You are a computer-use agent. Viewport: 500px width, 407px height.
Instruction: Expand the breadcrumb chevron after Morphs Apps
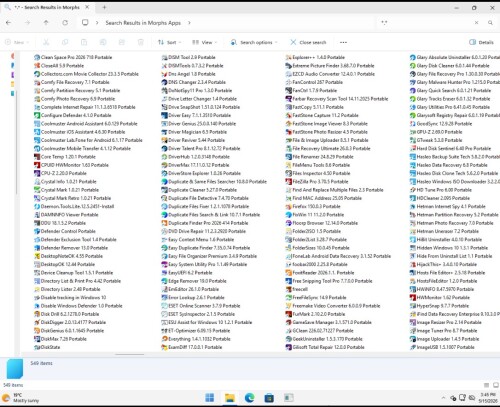coord(189,23)
